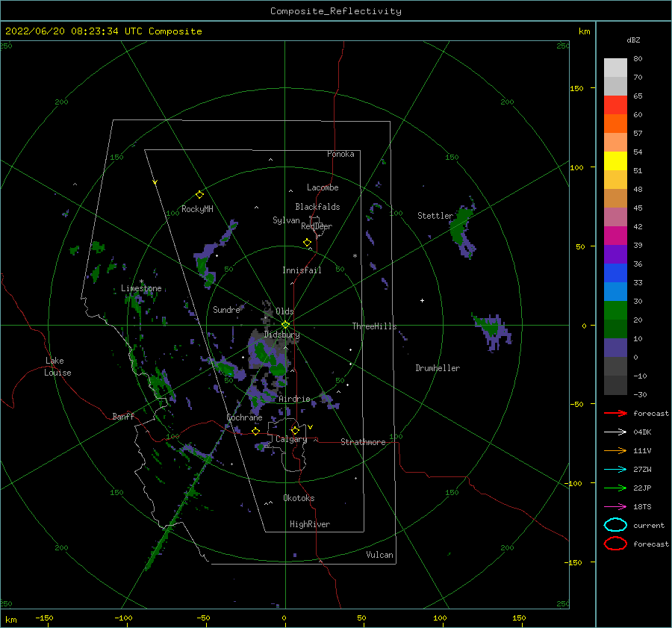672x628 pixels.
Task: Select the purple 36-39 dBZ color swatch
Action: (615, 254)
